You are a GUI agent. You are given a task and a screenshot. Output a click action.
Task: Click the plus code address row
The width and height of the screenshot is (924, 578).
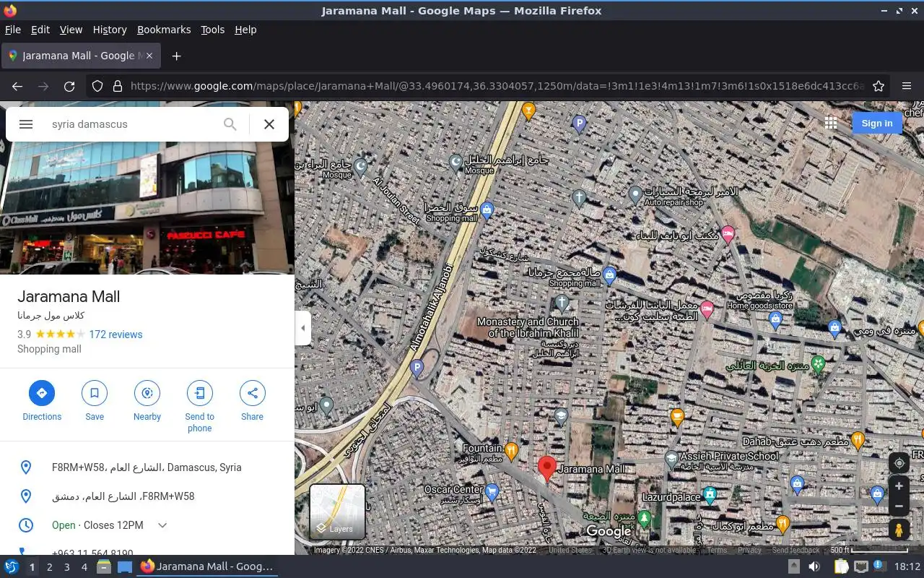point(147,467)
